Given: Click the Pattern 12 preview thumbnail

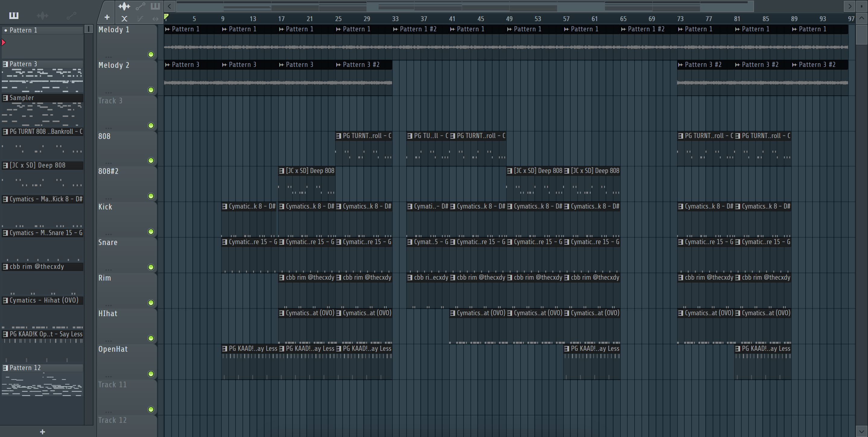Looking at the screenshot, I should pos(43,385).
